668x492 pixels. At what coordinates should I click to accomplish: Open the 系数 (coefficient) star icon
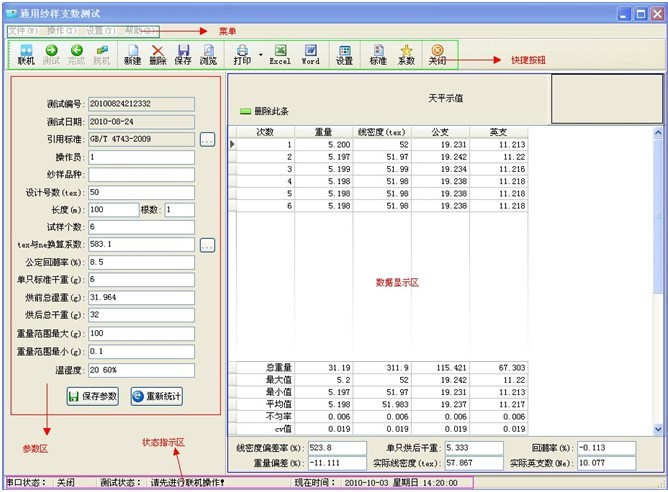click(406, 54)
